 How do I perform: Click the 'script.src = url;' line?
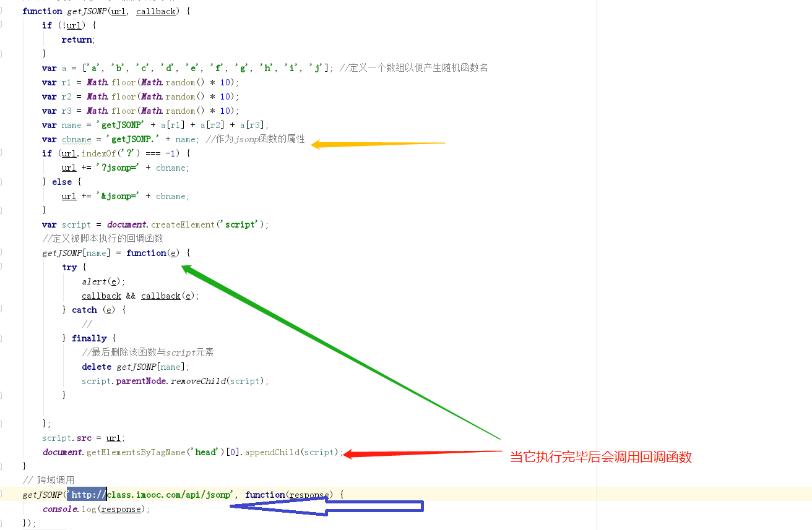tap(84, 438)
